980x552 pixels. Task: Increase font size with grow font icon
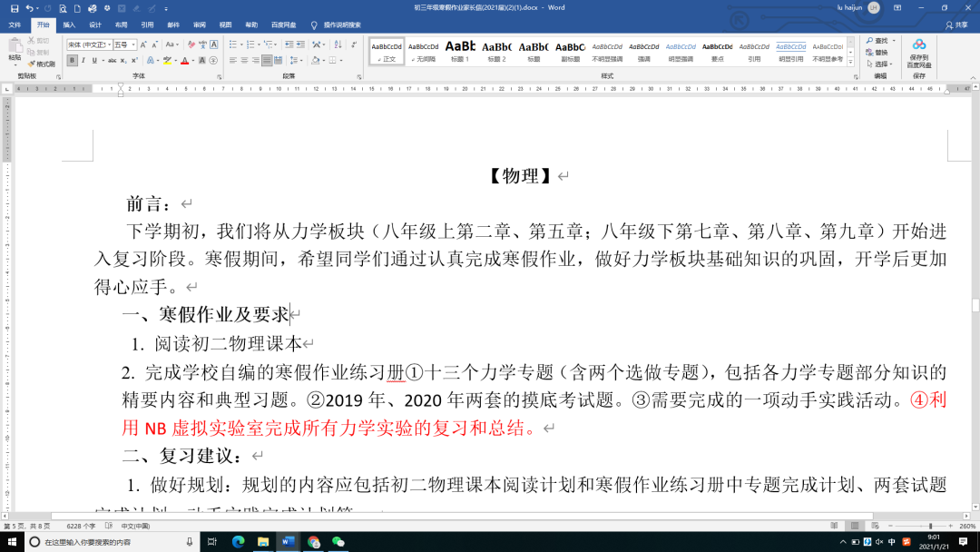click(x=143, y=44)
